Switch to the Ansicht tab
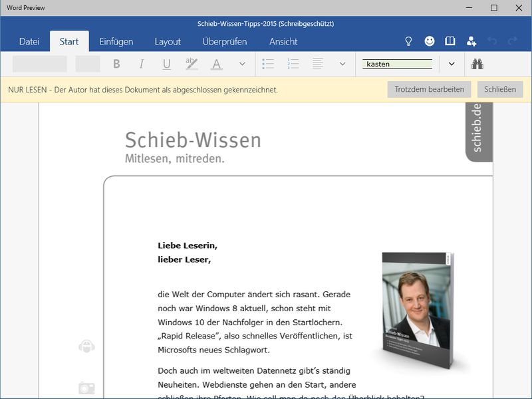 tap(283, 41)
